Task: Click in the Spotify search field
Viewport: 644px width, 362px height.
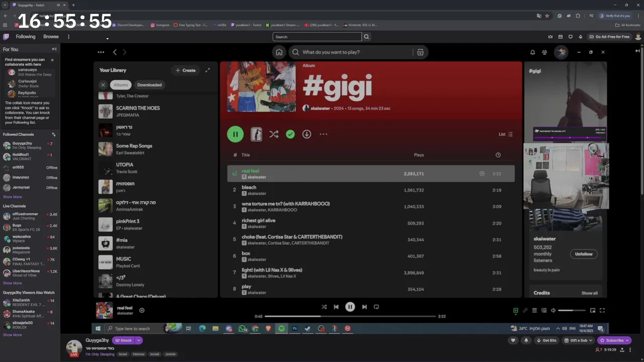Action: click(x=352, y=52)
